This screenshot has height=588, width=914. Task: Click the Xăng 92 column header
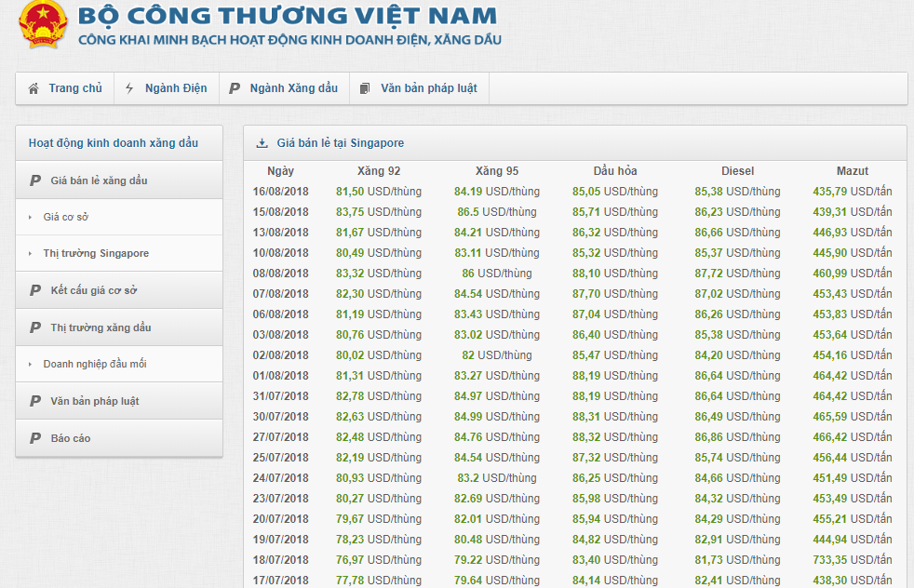coord(379,171)
